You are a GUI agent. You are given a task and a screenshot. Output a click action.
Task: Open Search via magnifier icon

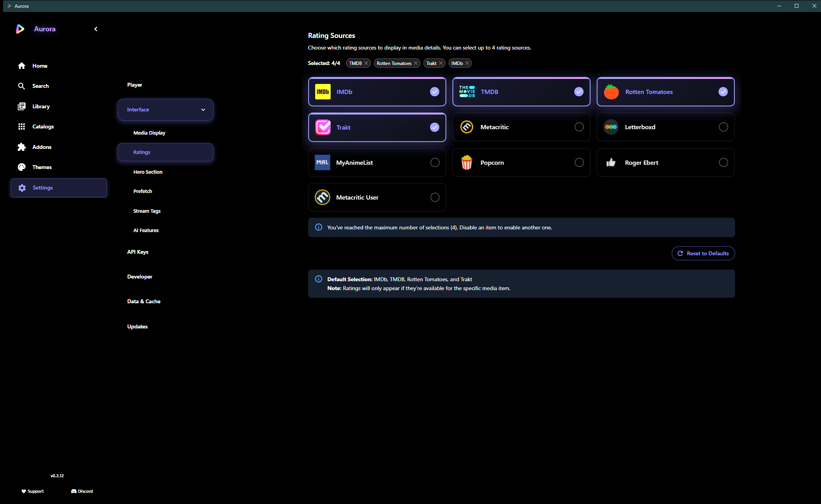pyautogui.click(x=22, y=86)
